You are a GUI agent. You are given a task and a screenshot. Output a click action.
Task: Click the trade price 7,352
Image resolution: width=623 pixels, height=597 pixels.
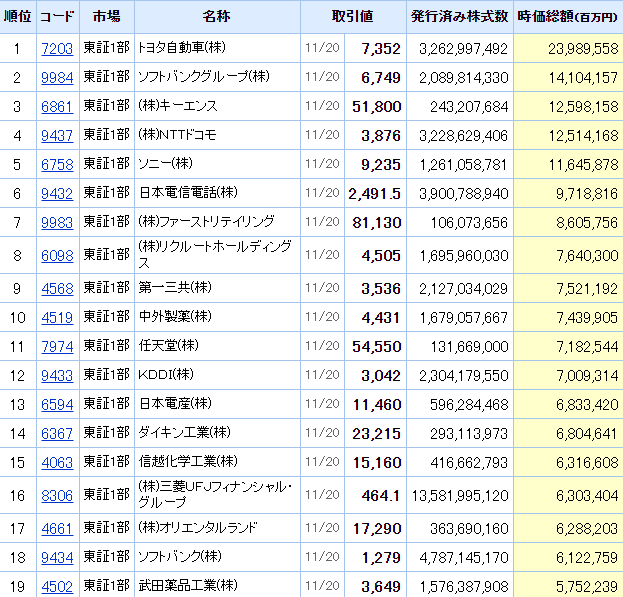click(381, 49)
